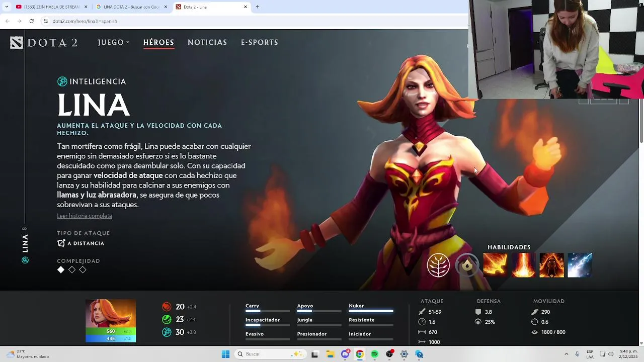View site information icon in address bar
Screen dimensions: 644x362
coord(46,21)
